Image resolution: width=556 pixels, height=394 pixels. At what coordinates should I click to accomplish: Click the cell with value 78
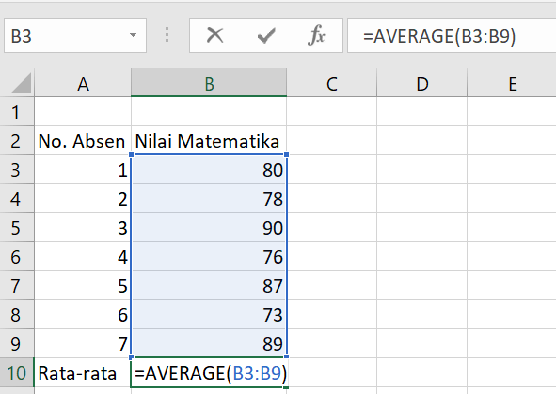click(x=209, y=199)
